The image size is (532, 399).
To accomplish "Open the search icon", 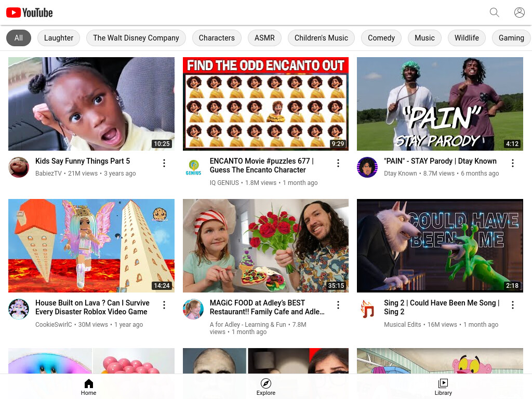I will 495,12.
